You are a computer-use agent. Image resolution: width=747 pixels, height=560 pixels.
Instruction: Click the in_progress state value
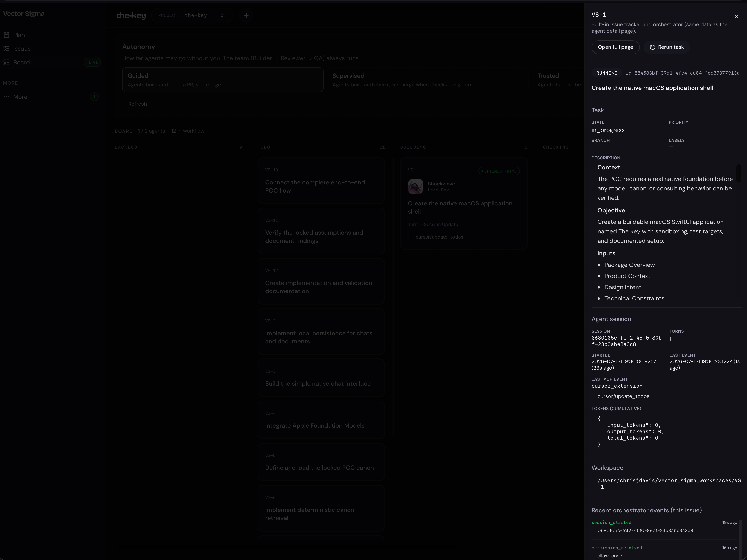coord(608,130)
